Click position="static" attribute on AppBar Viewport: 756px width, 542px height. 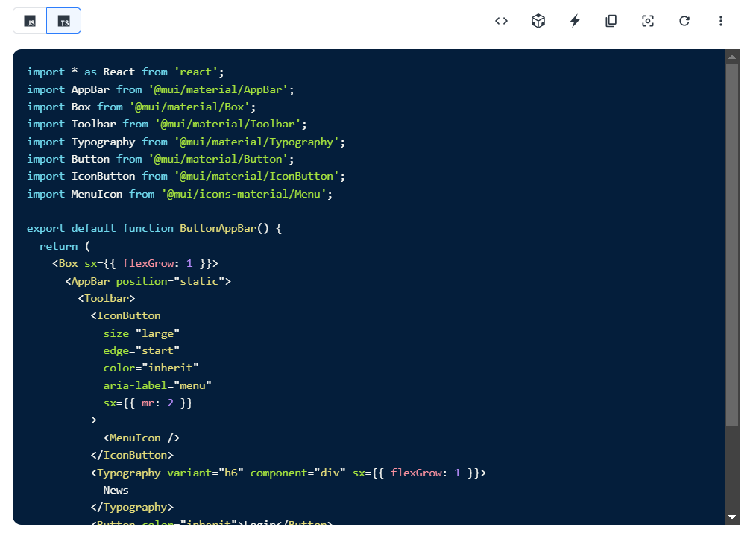(170, 281)
